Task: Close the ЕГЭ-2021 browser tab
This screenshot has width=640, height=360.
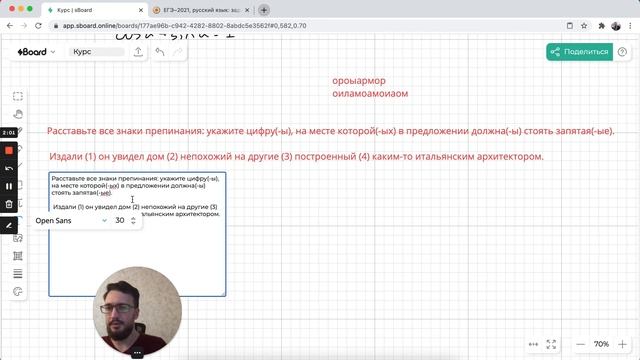Action: (x=247, y=10)
